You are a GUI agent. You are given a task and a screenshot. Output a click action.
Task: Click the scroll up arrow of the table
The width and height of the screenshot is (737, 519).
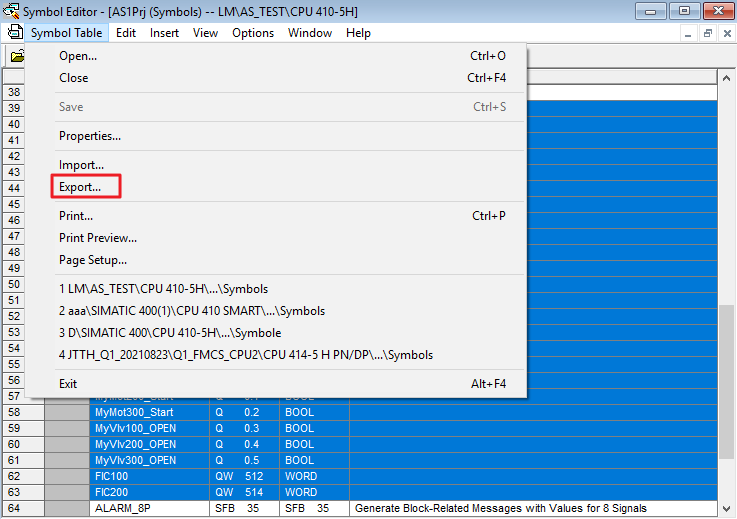click(726, 78)
